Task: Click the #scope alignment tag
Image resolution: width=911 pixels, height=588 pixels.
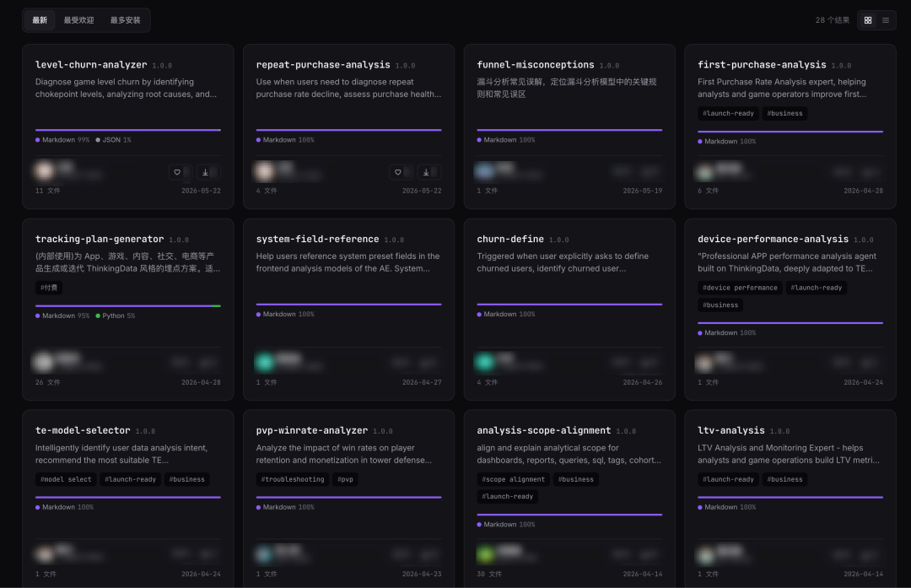Action: tap(513, 479)
